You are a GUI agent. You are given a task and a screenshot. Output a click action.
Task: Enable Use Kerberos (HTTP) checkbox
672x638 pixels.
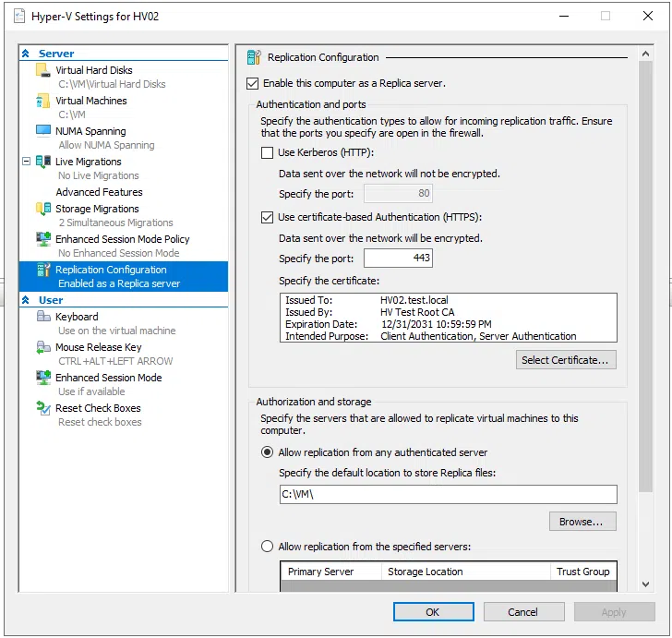point(268,152)
